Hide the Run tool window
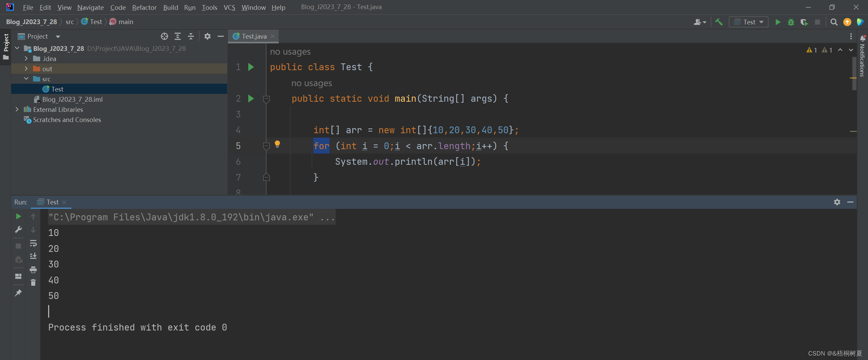The image size is (868, 360). pyautogui.click(x=850, y=202)
